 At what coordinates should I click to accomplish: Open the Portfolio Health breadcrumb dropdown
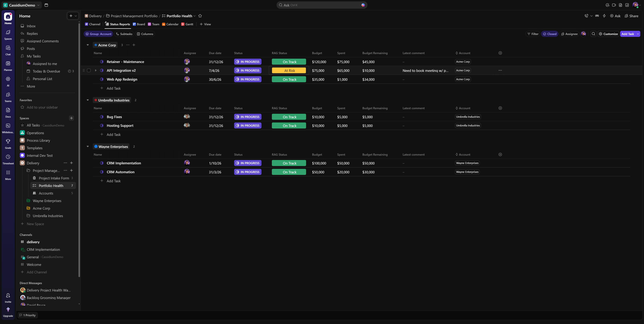tap(195, 16)
